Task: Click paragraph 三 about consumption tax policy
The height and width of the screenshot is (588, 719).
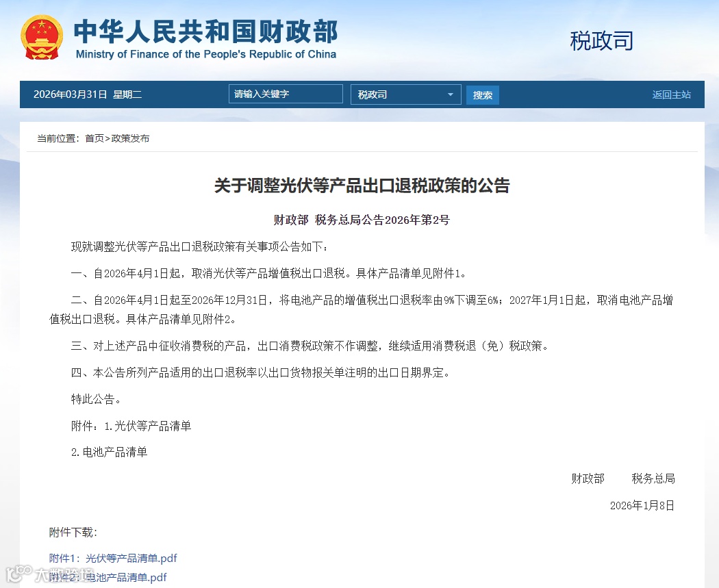Action: pos(310,346)
